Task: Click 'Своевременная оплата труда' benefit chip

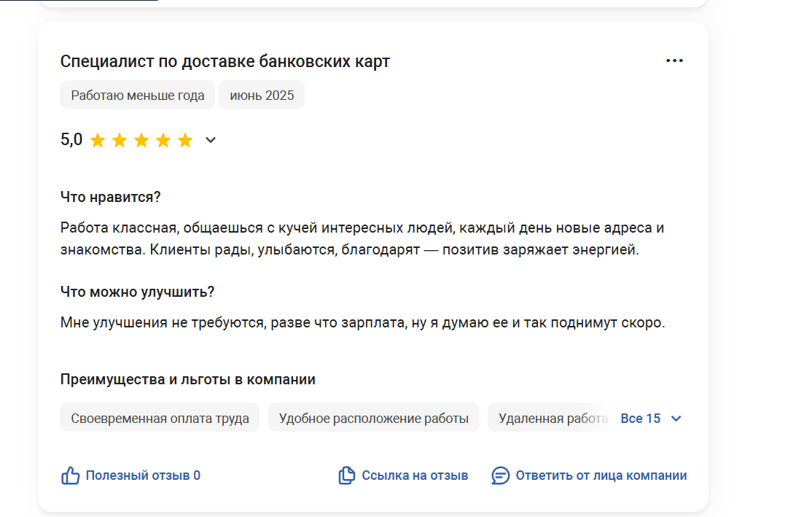Action: 160,418
